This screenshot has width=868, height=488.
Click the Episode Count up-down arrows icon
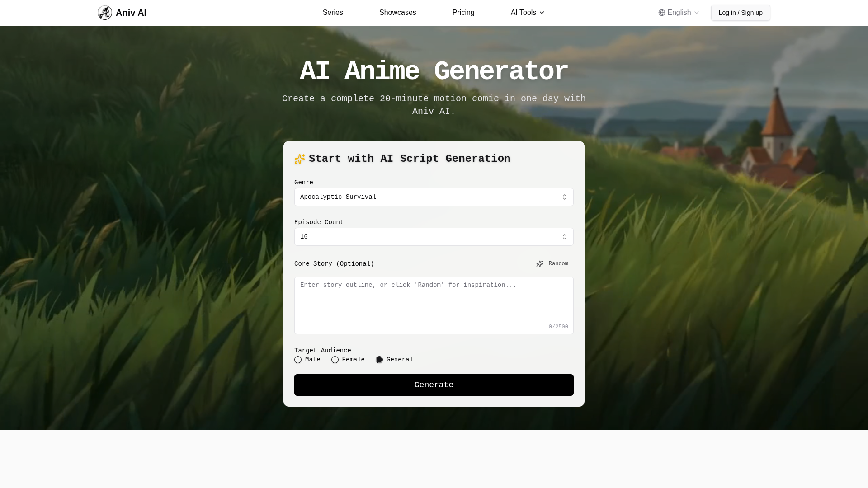(564, 237)
